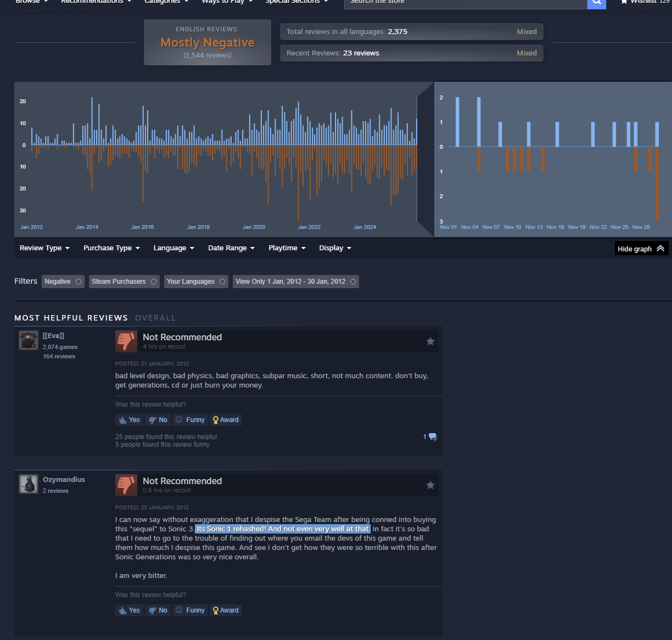Viewport: 672px width, 640px height.
Task: Open Ozymandius username link
Action: point(64,479)
